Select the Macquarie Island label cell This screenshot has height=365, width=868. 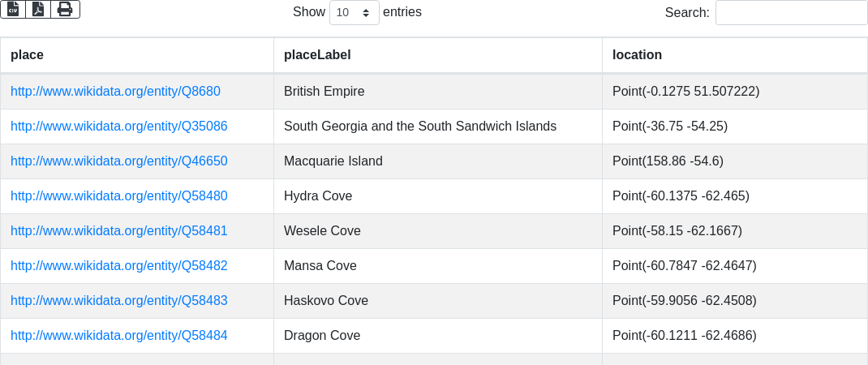[x=438, y=161]
